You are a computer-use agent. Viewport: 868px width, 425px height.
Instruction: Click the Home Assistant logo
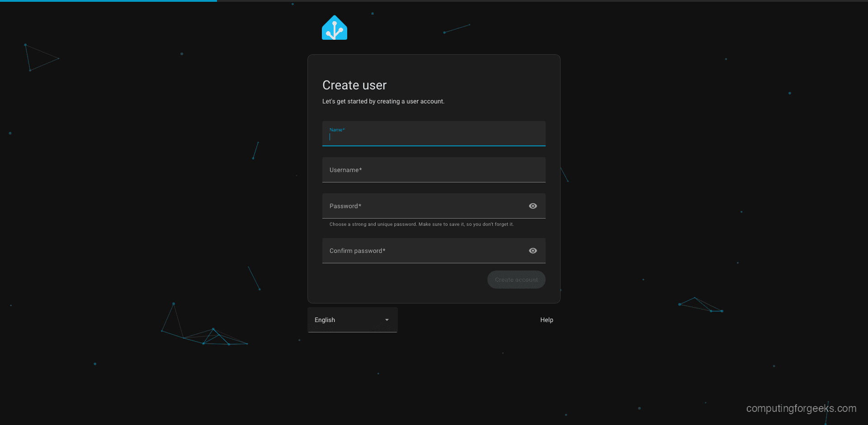(x=334, y=27)
